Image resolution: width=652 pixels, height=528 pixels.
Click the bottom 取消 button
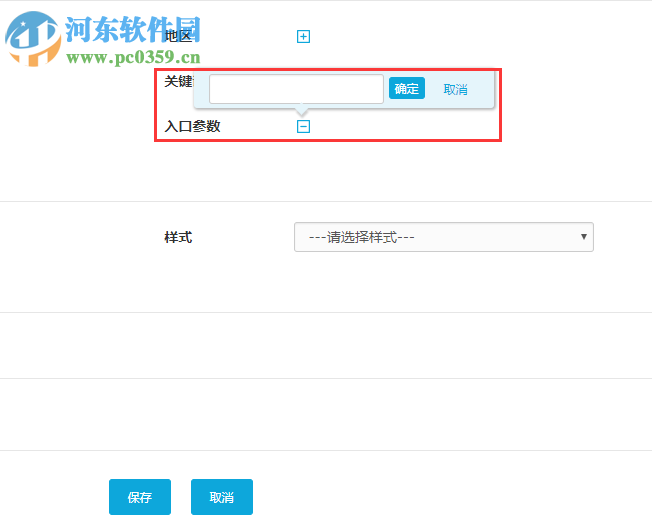(x=222, y=497)
